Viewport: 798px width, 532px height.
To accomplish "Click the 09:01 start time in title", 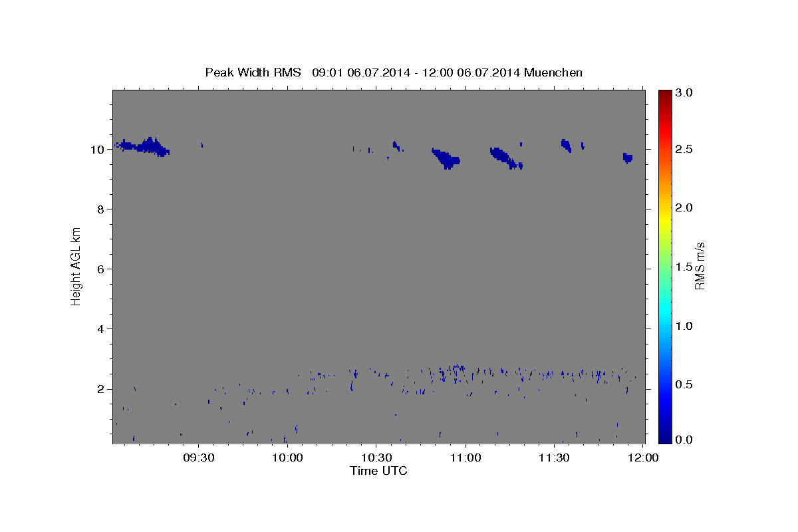I will 327,72.
